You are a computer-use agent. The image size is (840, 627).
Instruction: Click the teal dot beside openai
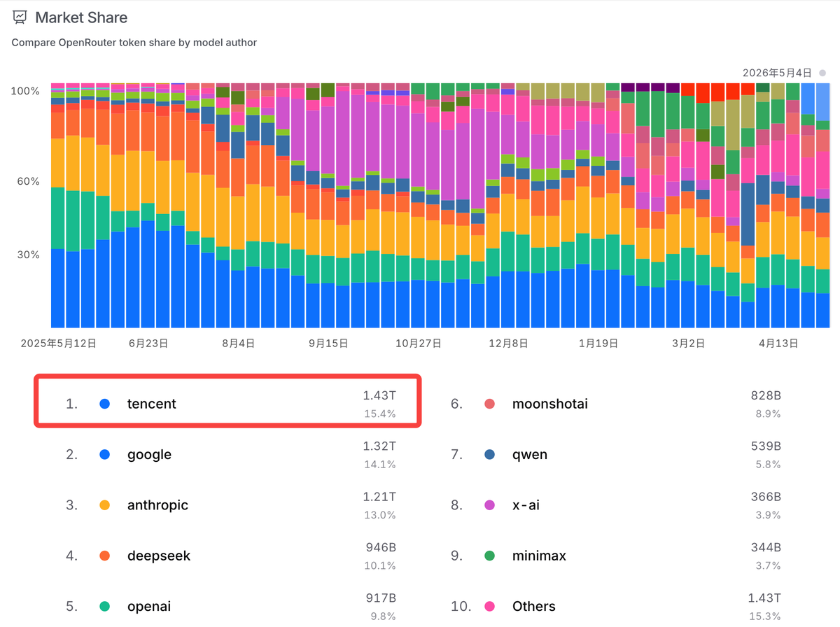click(x=105, y=607)
